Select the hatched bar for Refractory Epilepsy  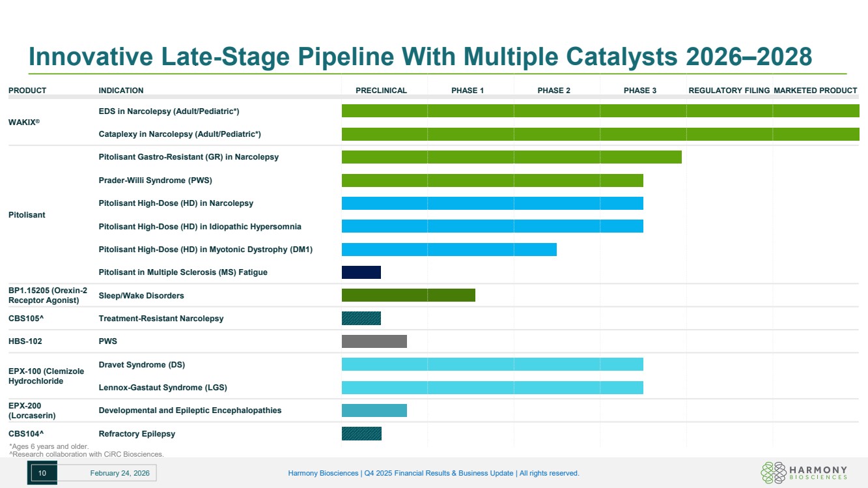[x=361, y=434]
